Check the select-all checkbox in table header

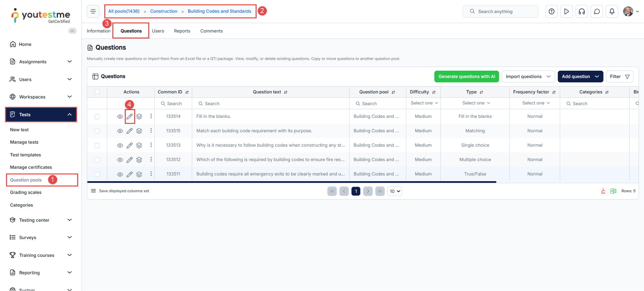click(x=97, y=92)
